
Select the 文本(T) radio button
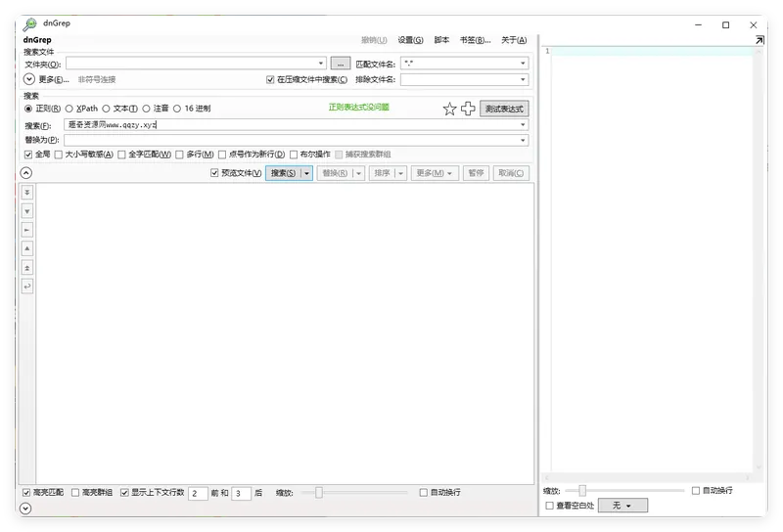[106, 109]
